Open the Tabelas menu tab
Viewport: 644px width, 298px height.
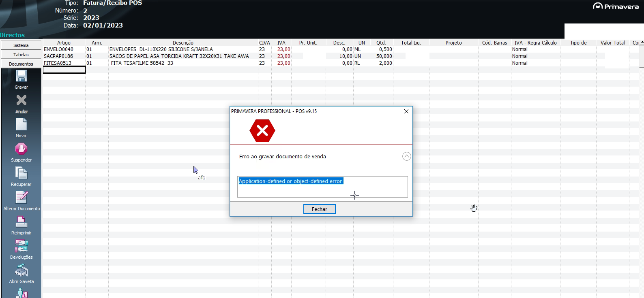21,55
